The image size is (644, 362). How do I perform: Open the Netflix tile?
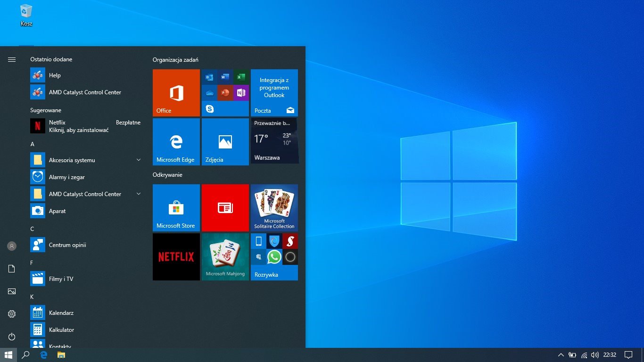coord(176,257)
